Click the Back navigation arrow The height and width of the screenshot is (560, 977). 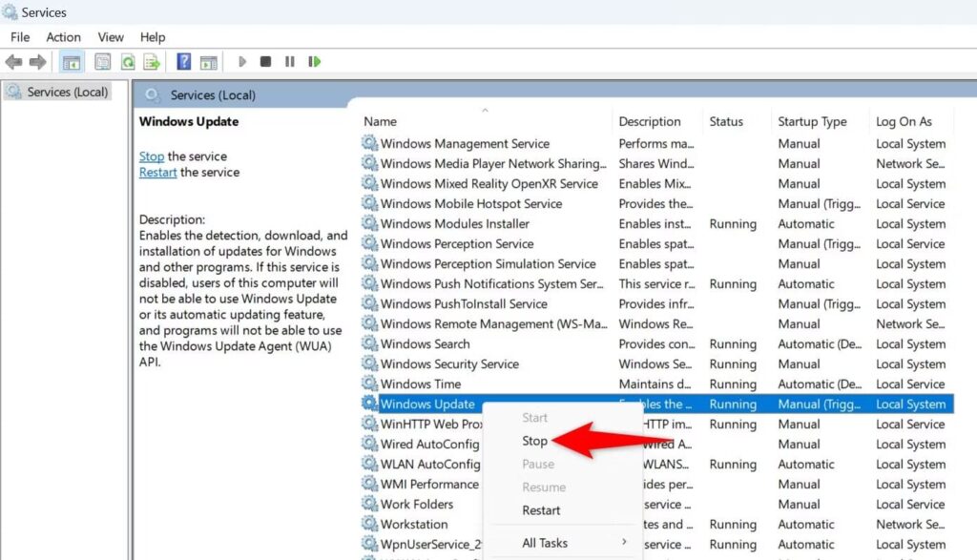[x=13, y=61]
